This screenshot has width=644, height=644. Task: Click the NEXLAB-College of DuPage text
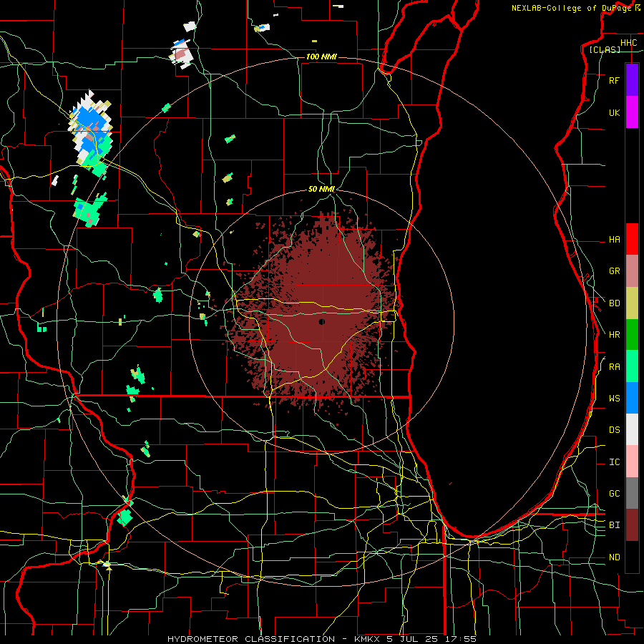point(571,8)
